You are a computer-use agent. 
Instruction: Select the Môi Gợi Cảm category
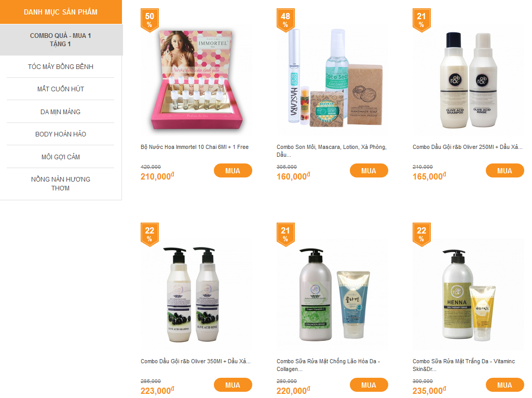point(61,157)
